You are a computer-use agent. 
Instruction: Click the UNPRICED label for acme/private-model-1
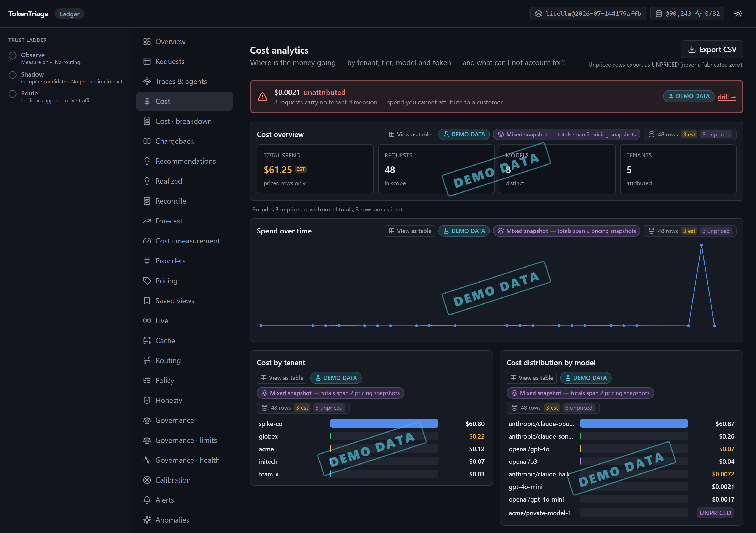715,513
